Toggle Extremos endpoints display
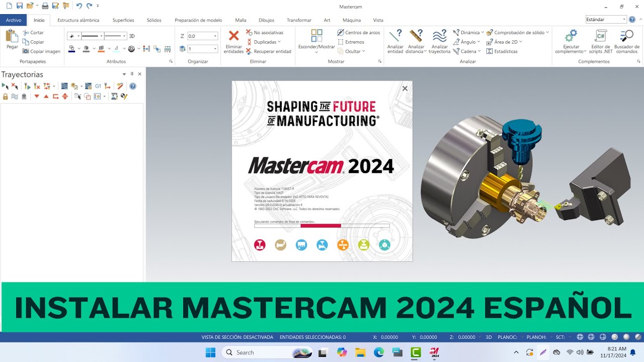The height and width of the screenshot is (362, 644). 351,42
